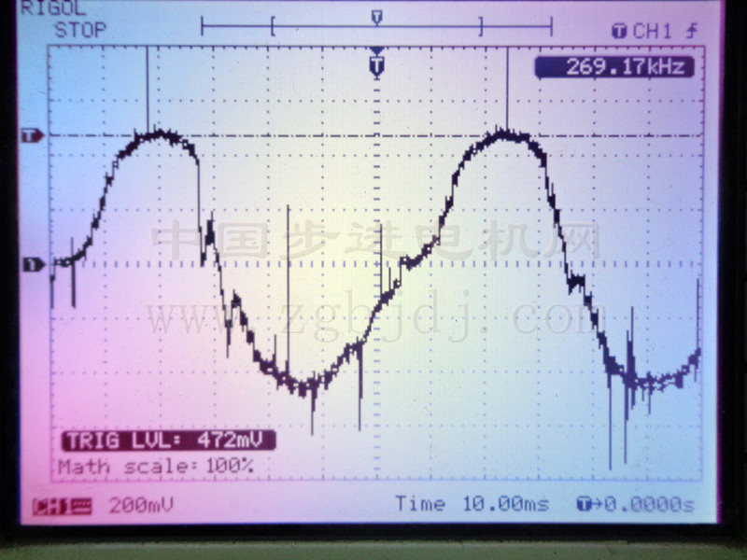Click the trigger source T icon beside CH1
The height and width of the screenshot is (560, 747).
pyautogui.click(x=619, y=31)
